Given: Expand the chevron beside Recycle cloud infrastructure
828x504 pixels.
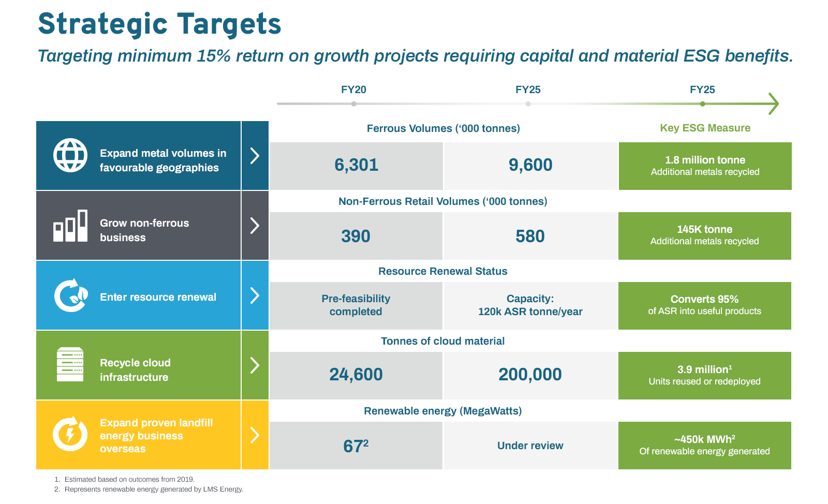Looking at the screenshot, I should point(255,365).
